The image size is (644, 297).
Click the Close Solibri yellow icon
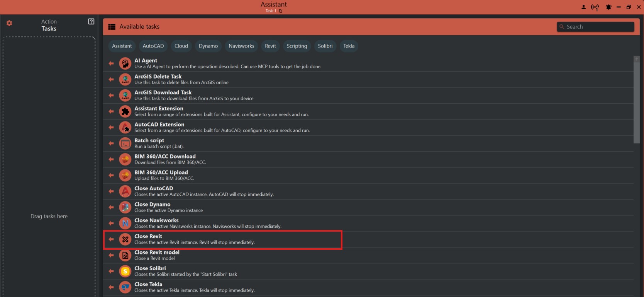point(125,271)
